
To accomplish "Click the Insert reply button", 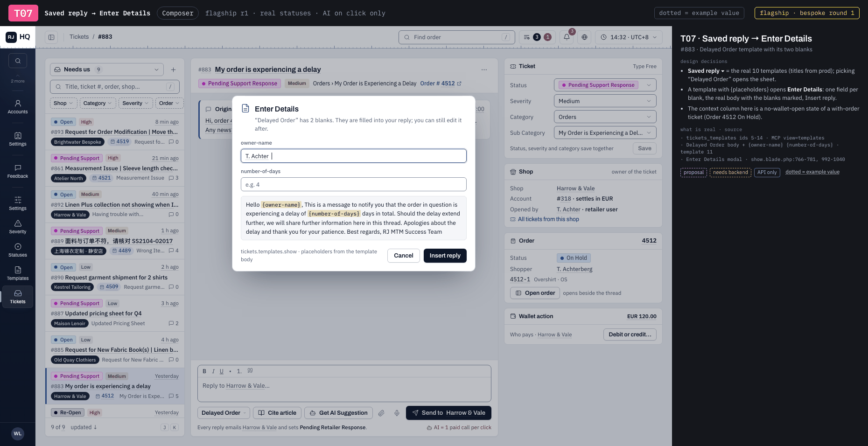I will (445, 256).
